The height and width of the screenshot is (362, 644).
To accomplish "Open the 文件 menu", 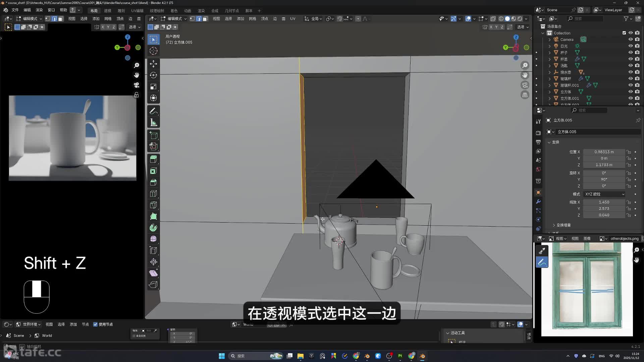I will [15, 10].
